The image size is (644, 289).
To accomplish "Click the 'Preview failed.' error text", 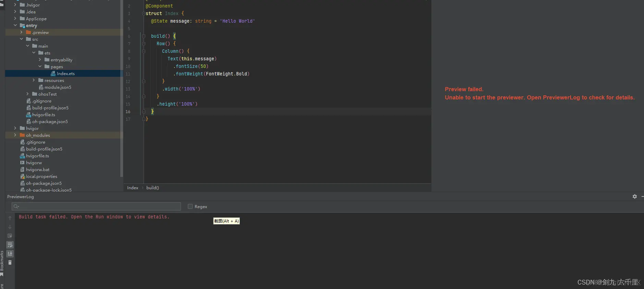I will pos(464,89).
